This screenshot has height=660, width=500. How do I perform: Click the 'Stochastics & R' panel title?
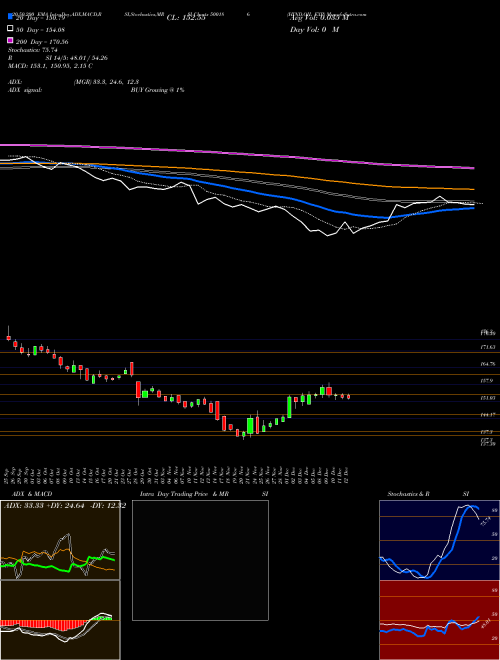pos(409,494)
